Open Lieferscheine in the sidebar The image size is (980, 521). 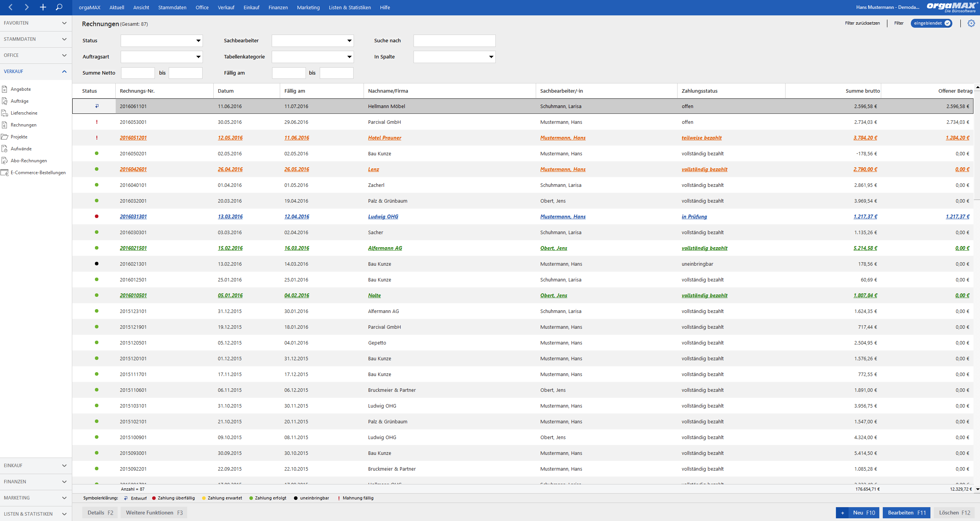[24, 113]
